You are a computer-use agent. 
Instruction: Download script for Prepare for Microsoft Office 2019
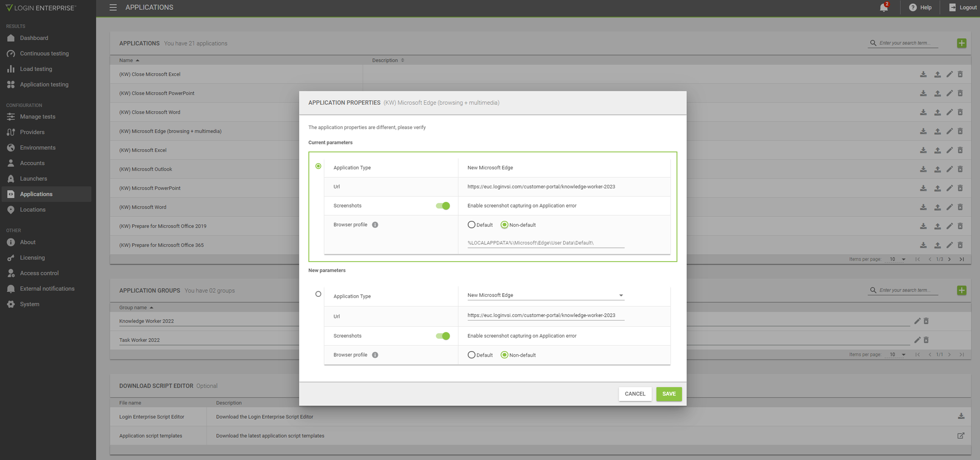click(x=923, y=226)
